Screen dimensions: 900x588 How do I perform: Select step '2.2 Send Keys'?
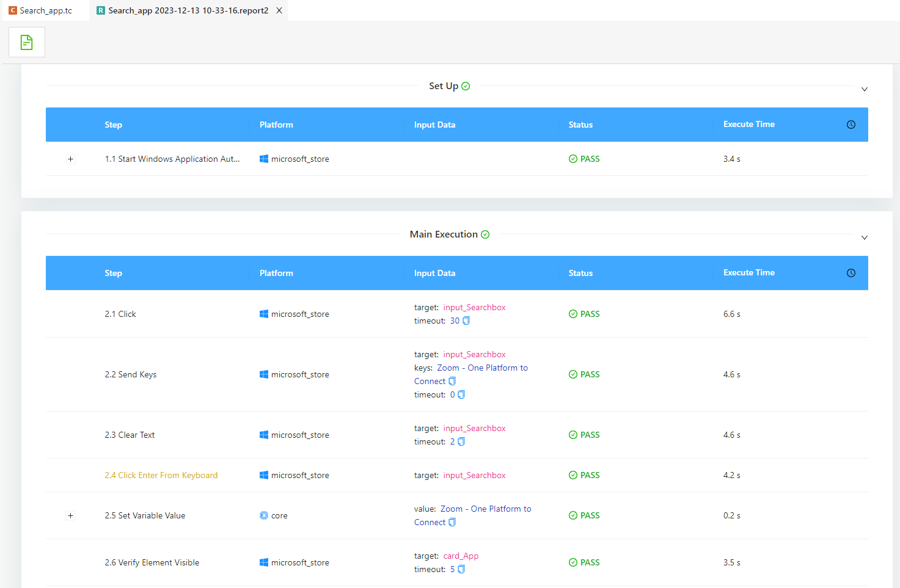[131, 374]
